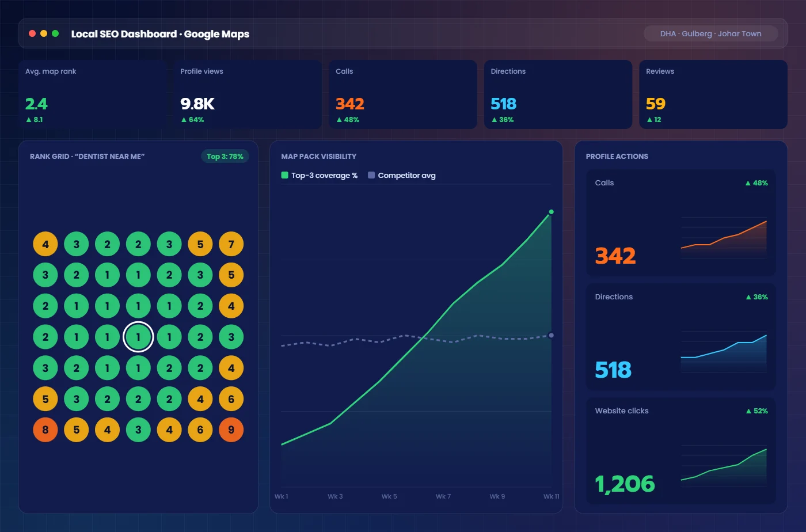The width and height of the screenshot is (806, 532).
Task: Click the Calls sparkline in Profile Actions
Action: pyautogui.click(x=724, y=238)
